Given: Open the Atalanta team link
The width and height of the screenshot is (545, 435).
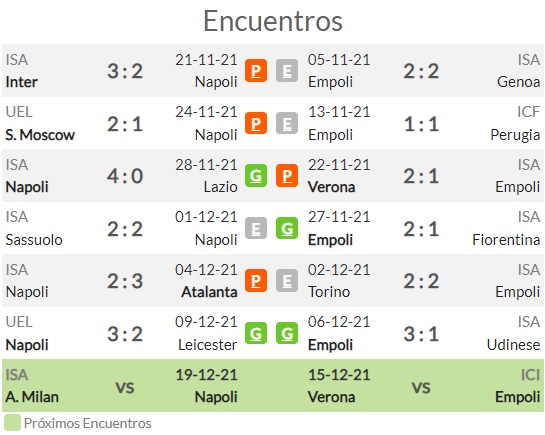Looking at the screenshot, I should [x=209, y=292].
